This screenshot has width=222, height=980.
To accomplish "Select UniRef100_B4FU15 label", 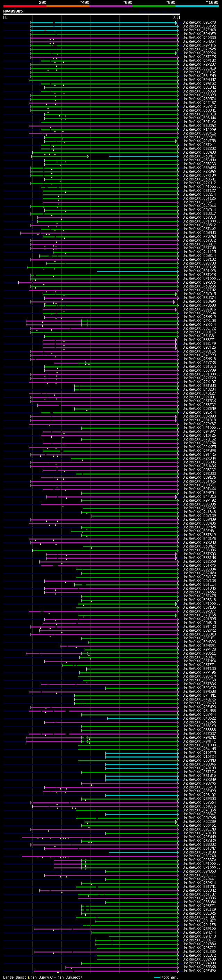I will pyautogui.click(x=199, y=496).
